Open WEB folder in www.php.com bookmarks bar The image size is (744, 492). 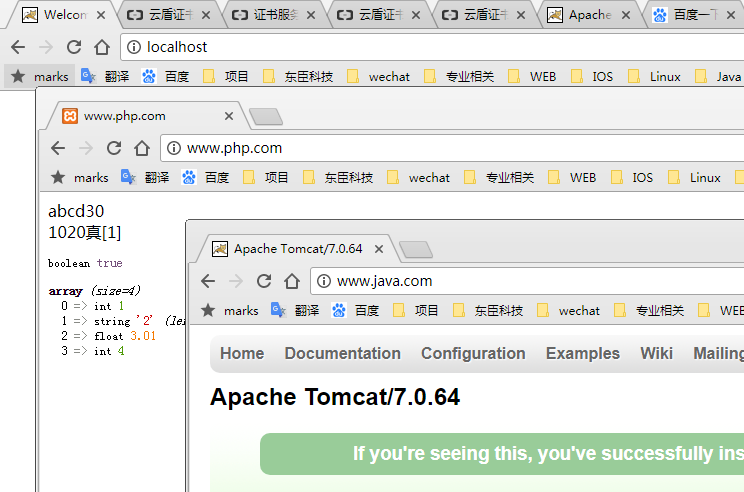click(572, 177)
